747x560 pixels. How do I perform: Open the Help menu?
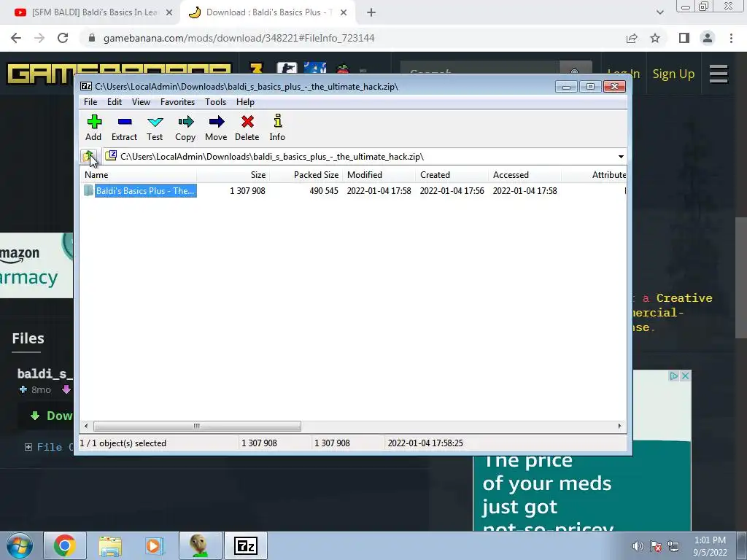pyautogui.click(x=245, y=102)
